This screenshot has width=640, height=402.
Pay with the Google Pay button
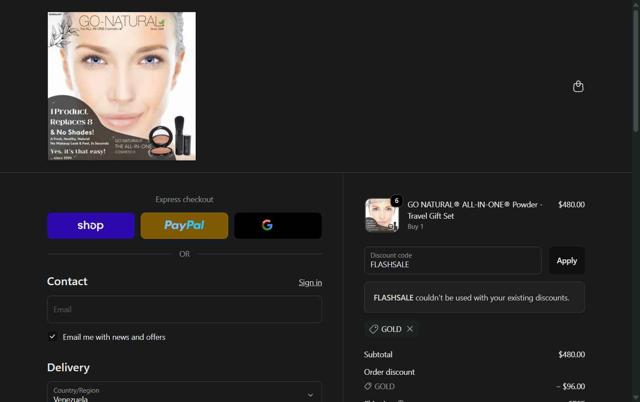[278, 225]
